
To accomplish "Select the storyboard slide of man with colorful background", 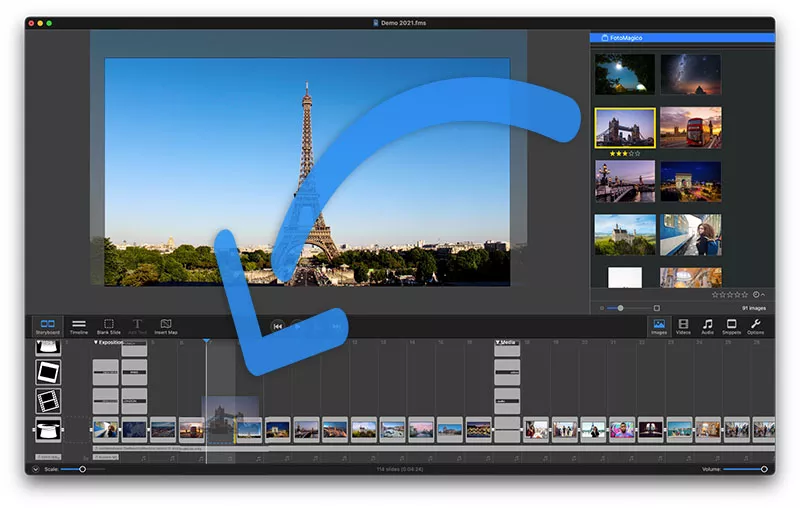I will [622, 429].
